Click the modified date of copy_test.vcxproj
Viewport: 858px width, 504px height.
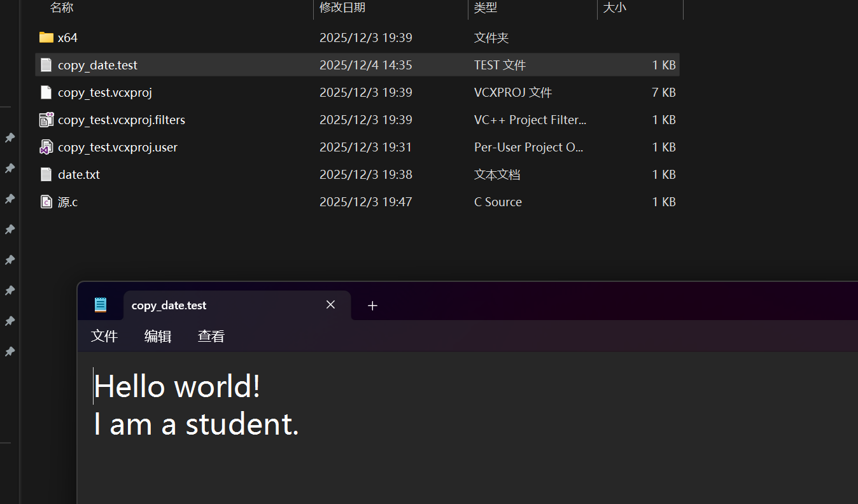tap(366, 92)
